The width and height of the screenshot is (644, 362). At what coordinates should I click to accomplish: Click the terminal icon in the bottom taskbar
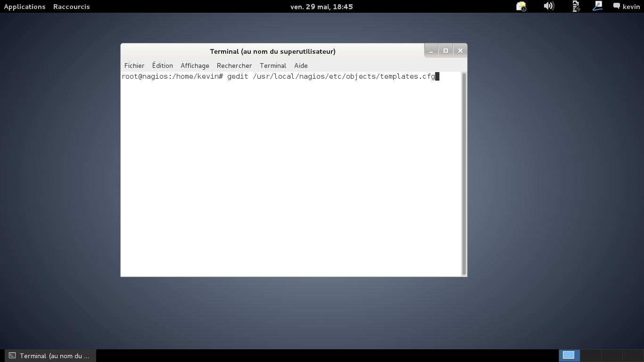pyautogui.click(x=12, y=355)
